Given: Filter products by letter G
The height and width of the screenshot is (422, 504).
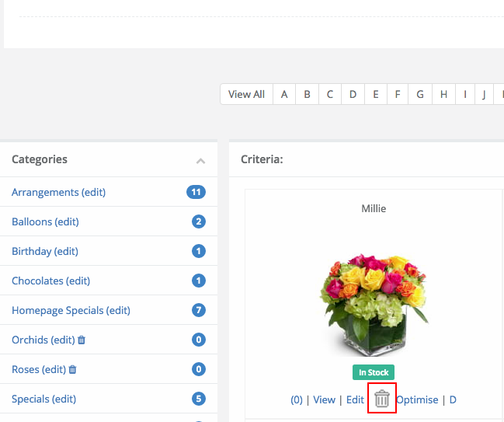Looking at the screenshot, I should coord(420,94).
